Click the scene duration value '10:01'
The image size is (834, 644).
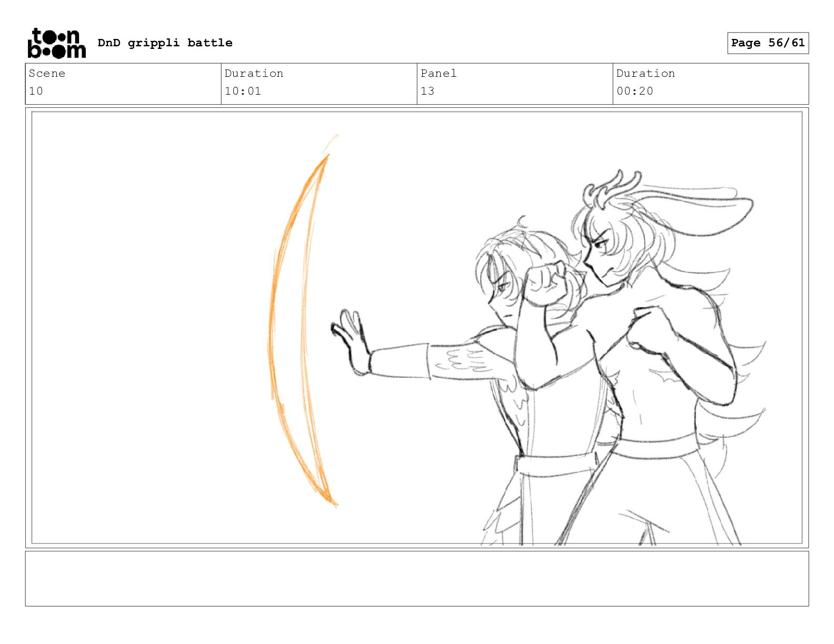click(243, 91)
